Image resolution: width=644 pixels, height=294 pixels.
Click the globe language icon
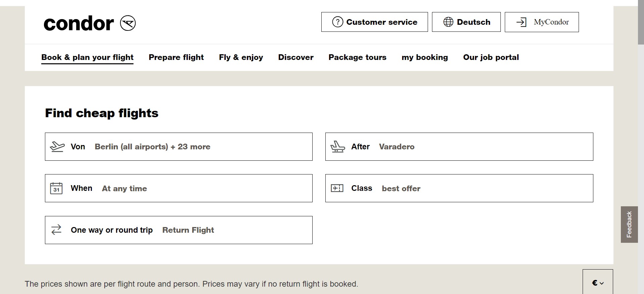click(448, 22)
